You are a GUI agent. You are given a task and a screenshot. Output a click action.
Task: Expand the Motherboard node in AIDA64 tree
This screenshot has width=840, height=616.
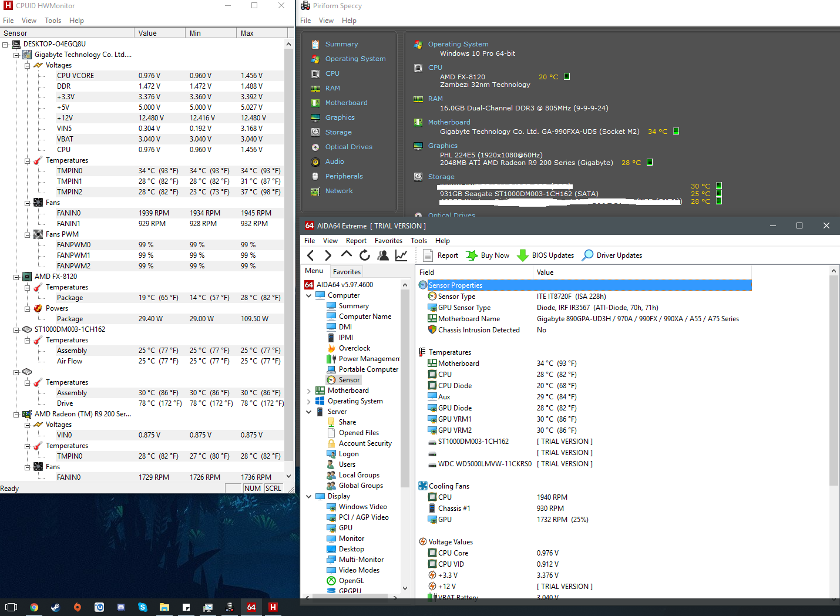point(309,391)
